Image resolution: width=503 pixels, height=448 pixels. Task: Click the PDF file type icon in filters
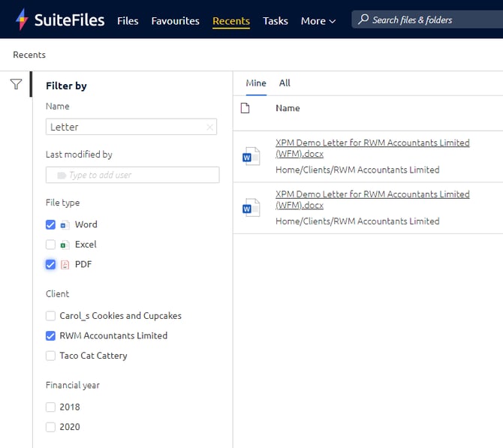point(65,265)
